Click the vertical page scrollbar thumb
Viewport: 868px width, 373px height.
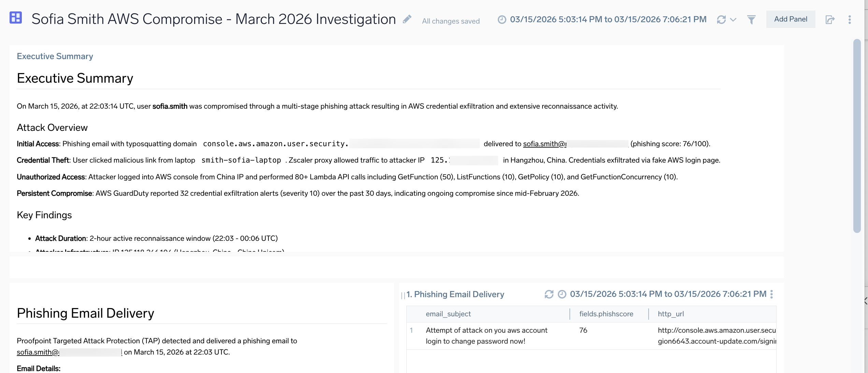coord(857,137)
